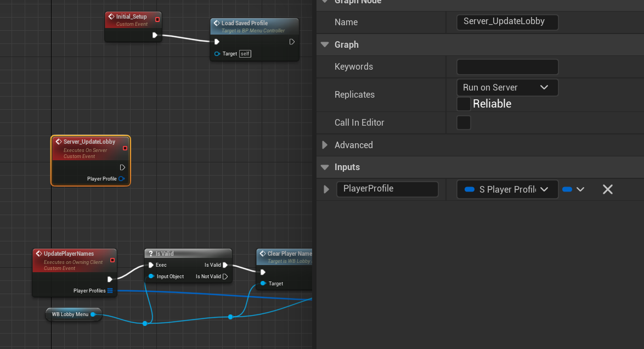This screenshot has width=644, height=349.
Task: Click the Keywords input field
Action: click(507, 67)
